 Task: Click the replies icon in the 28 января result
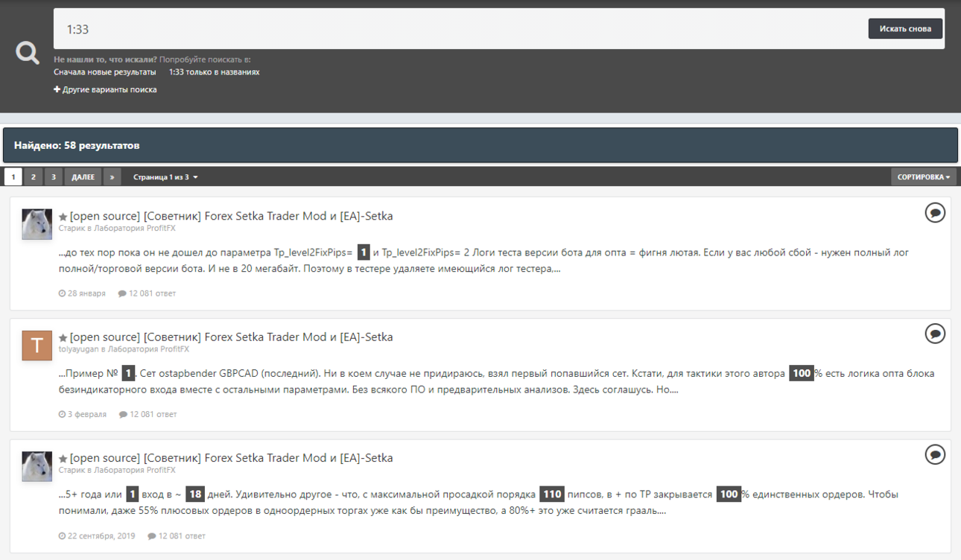(x=122, y=293)
